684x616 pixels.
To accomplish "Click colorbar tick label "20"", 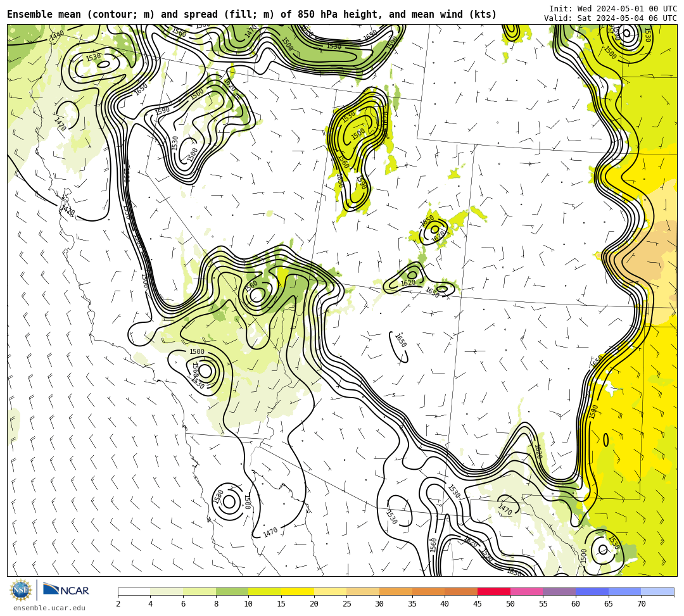I will tap(314, 604).
